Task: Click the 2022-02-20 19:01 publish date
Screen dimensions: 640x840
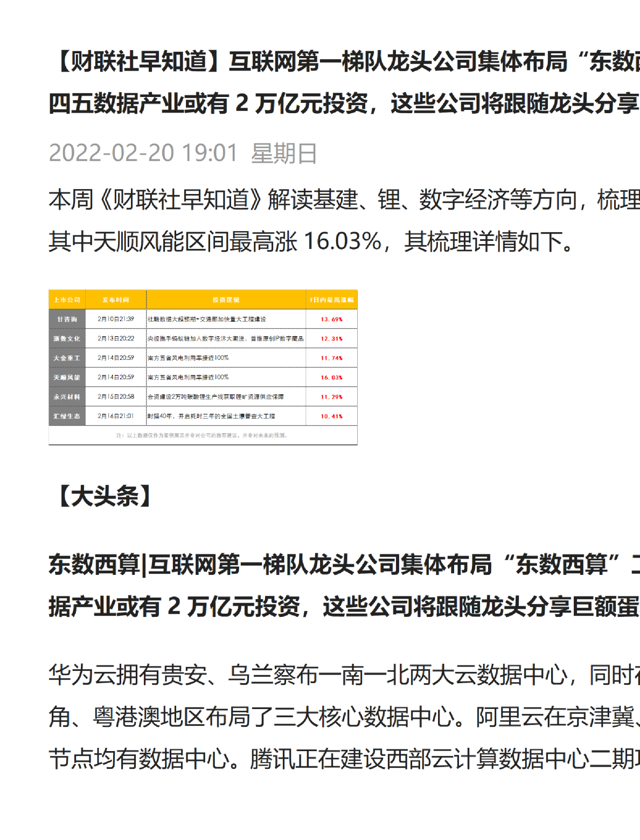Action: tap(143, 153)
